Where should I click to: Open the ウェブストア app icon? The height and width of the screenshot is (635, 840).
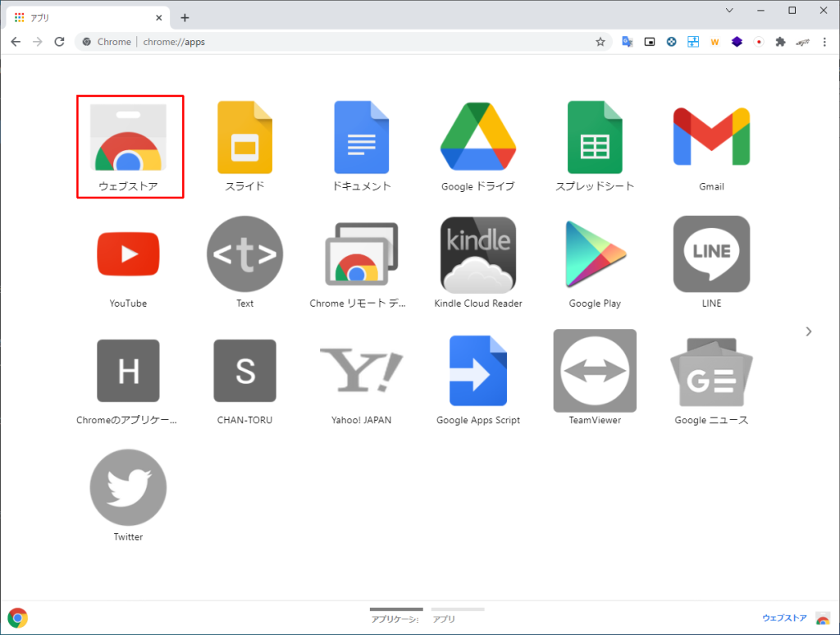pyautogui.click(x=128, y=138)
